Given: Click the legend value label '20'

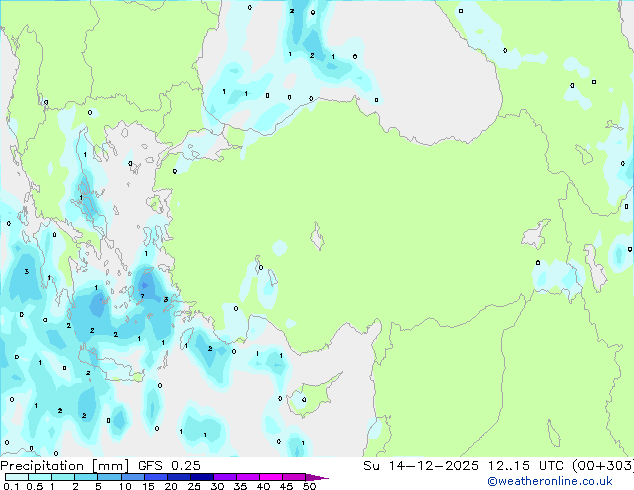Looking at the screenshot, I should point(171,486).
